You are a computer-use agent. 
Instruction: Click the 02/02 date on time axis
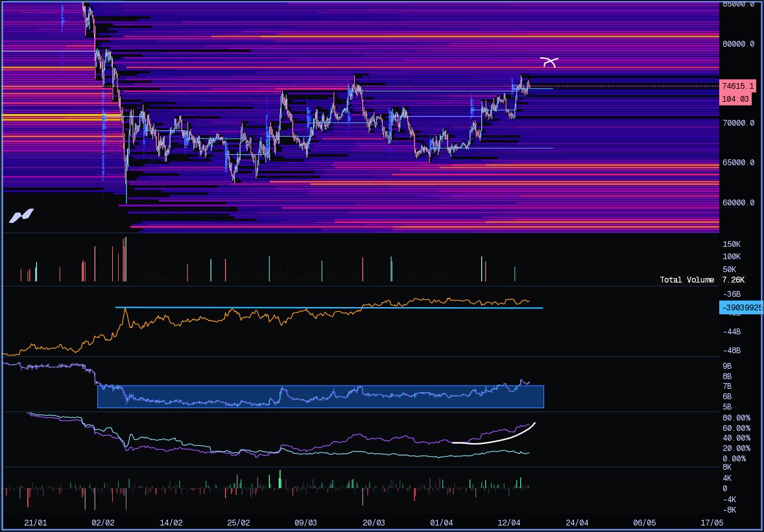click(103, 522)
